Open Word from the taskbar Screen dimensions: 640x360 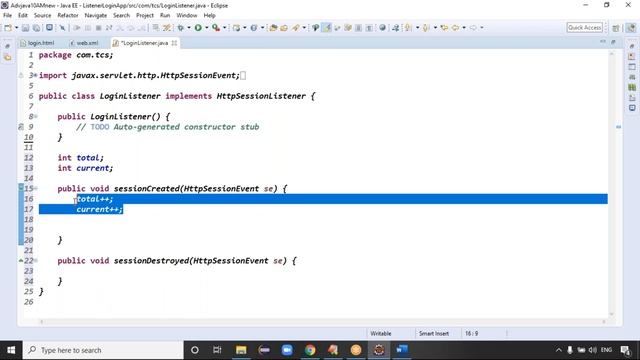coord(402,350)
